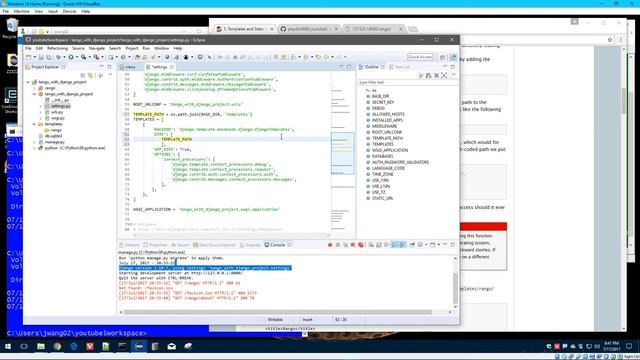Viewport: 640px width, 360px height.
Task: Click the BASE_DIR outline entry
Action: pyautogui.click(x=380, y=96)
